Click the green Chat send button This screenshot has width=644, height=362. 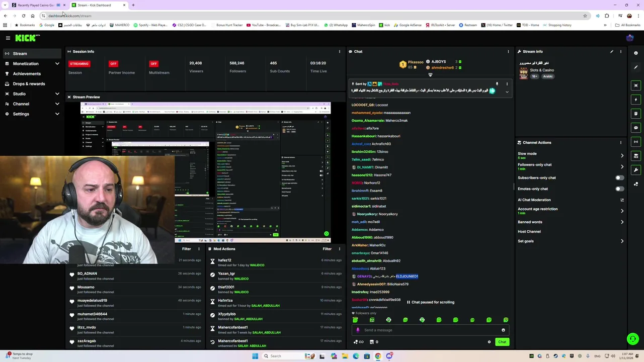pos(502,342)
